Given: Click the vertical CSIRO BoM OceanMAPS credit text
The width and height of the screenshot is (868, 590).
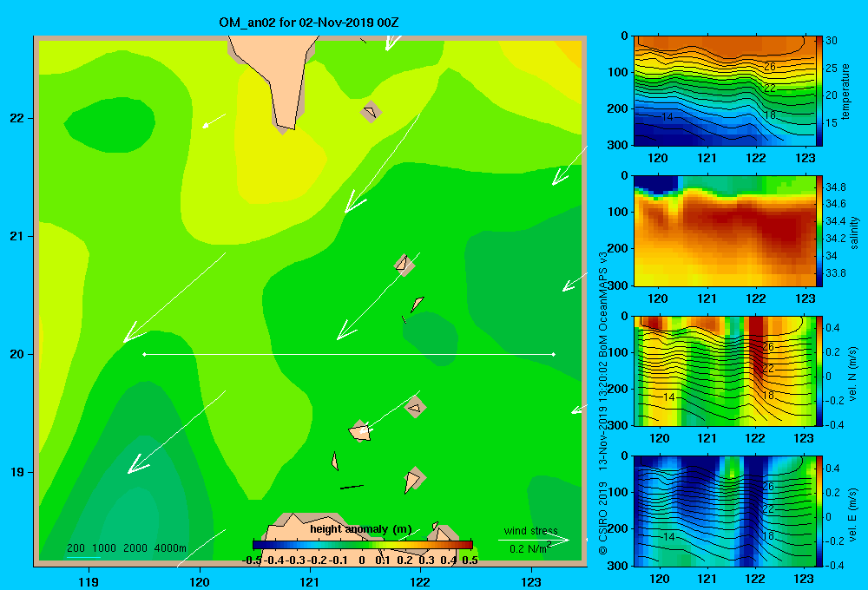Looking at the screenshot, I should pyautogui.click(x=603, y=403).
